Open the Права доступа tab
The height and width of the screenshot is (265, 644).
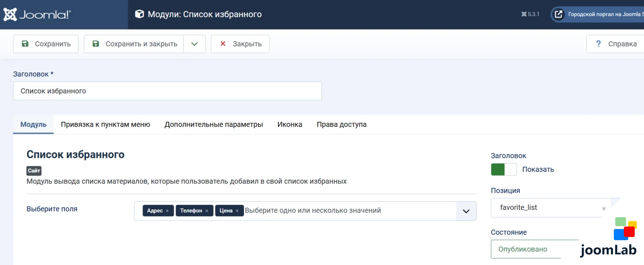click(x=341, y=124)
